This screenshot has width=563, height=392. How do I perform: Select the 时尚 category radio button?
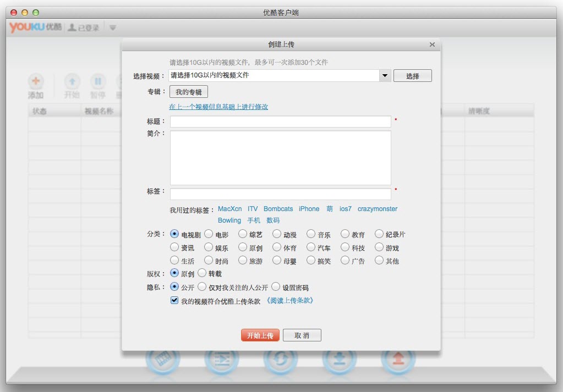tap(209, 260)
